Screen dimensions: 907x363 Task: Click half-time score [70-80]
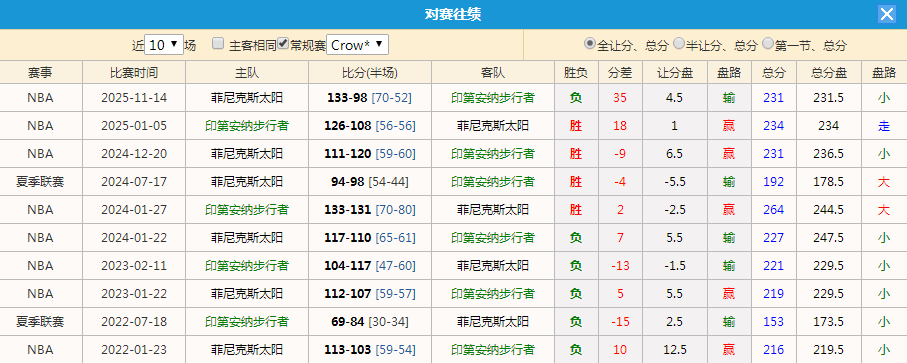coord(395,210)
